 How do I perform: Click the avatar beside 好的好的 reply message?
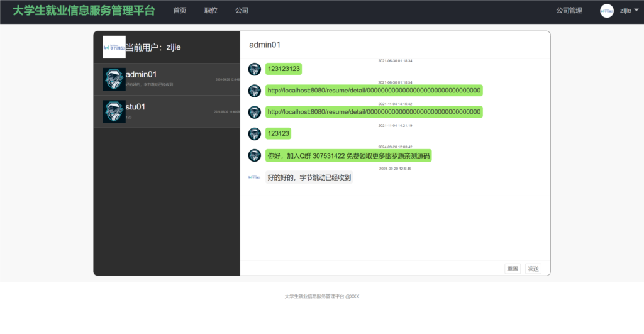click(255, 177)
